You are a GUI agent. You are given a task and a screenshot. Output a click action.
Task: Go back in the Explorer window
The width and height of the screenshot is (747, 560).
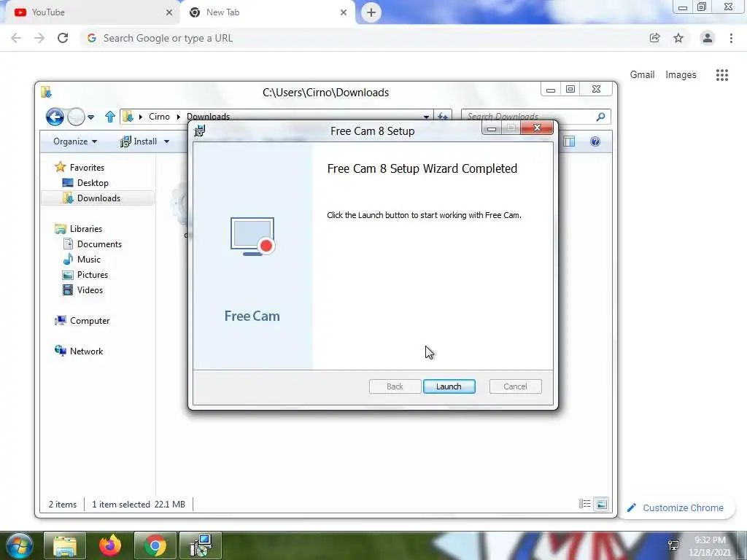[55, 116]
